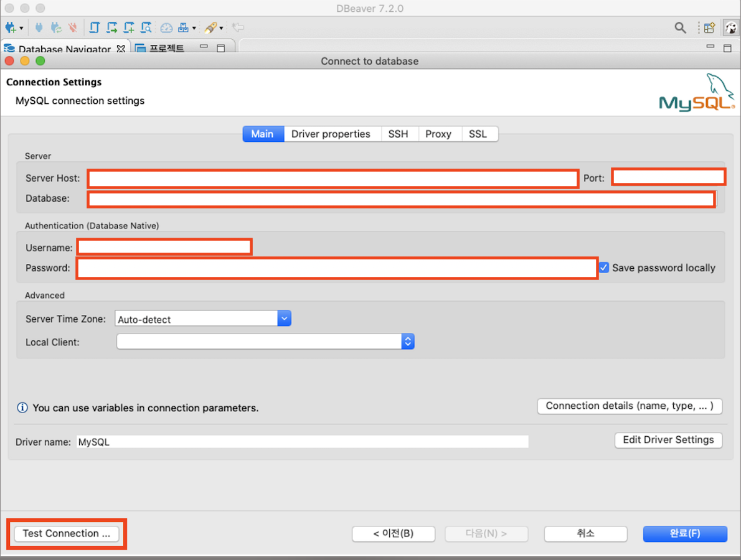Screen dimensions: 741x560
Task: Maximize the editor area panel
Action: 728,48
